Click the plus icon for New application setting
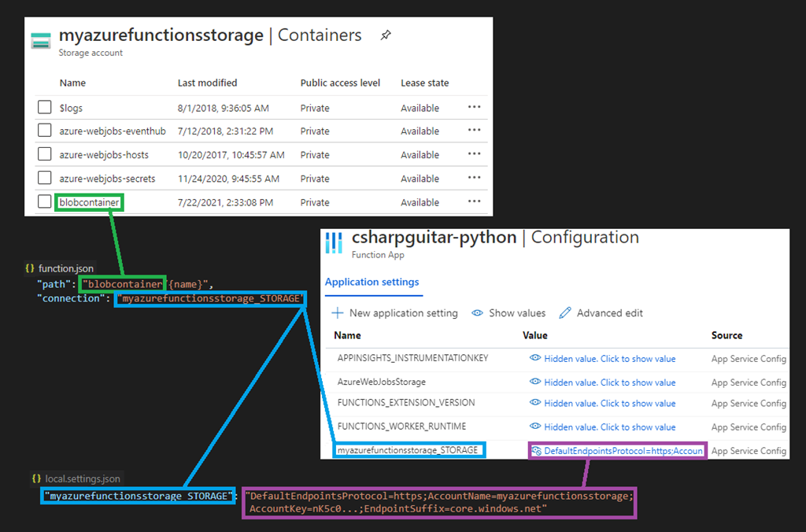Viewport: 806px width, 532px height. (338, 313)
